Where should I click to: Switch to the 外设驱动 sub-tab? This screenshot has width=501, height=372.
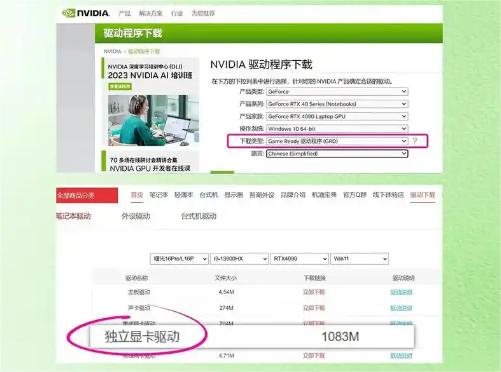[136, 216]
